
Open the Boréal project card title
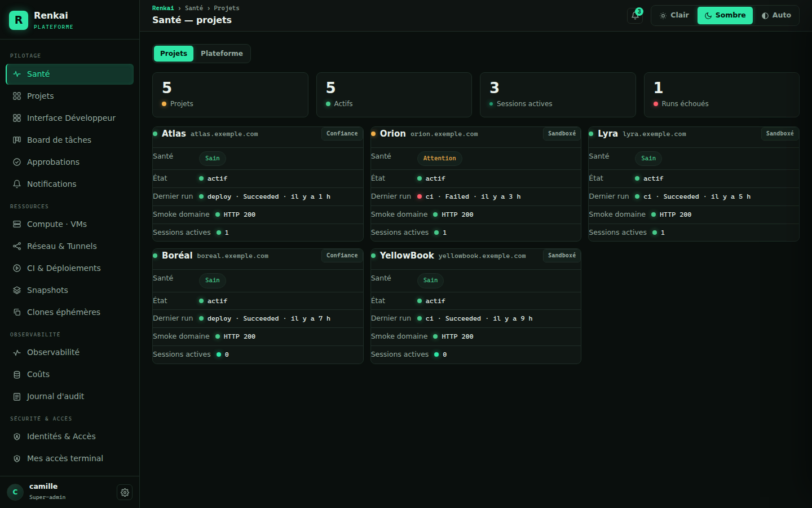click(x=177, y=256)
